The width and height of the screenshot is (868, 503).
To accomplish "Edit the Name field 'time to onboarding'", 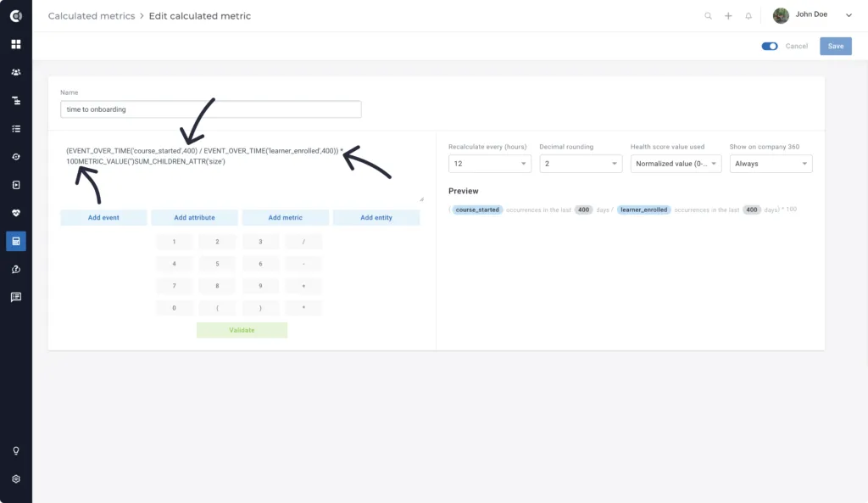I will (x=211, y=109).
